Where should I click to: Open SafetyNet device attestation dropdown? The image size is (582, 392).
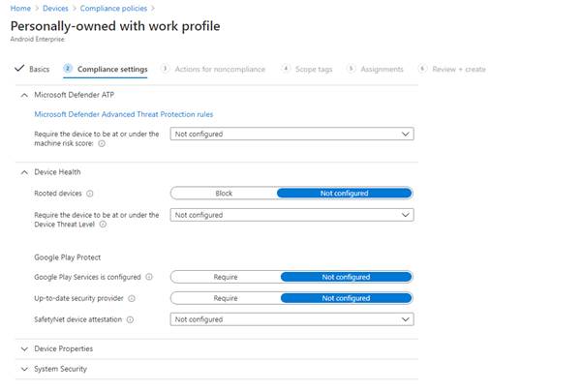(x=291, y=319)
